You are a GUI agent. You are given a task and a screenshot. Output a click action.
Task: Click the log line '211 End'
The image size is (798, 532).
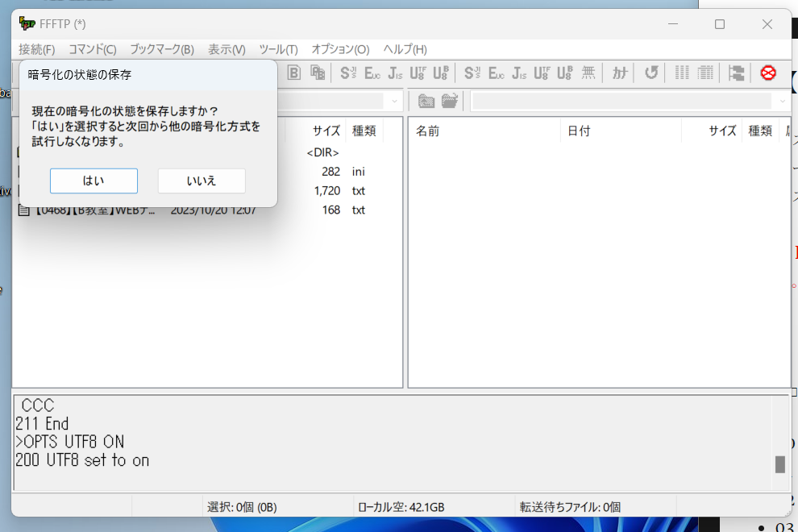tap(42, 423)
